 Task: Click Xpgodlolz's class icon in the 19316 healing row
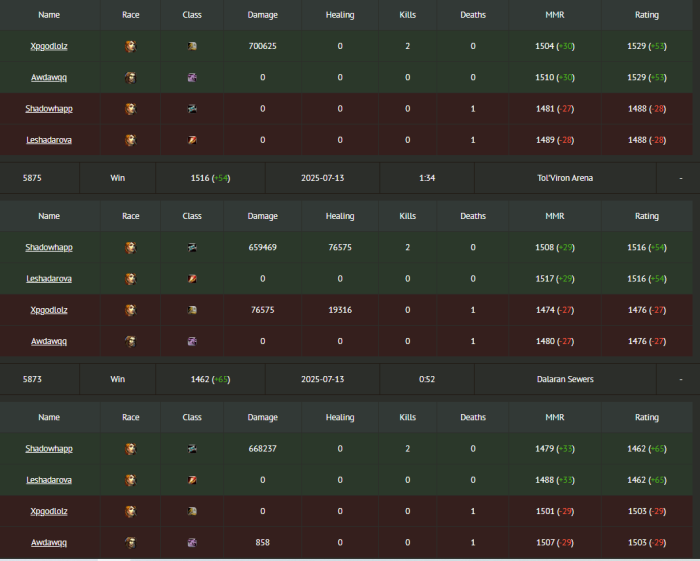click(x=192, y=310)
